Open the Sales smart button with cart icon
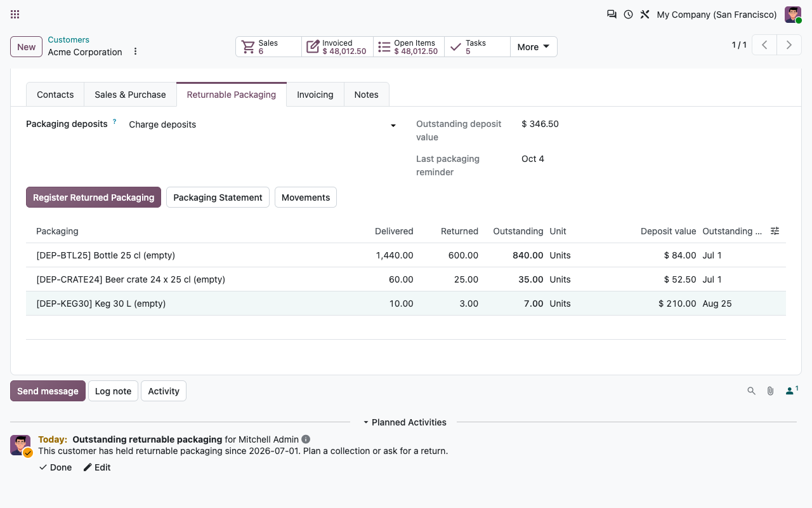Screen dimensions: 812x508 pyautogui.click(x=268, y=47)
